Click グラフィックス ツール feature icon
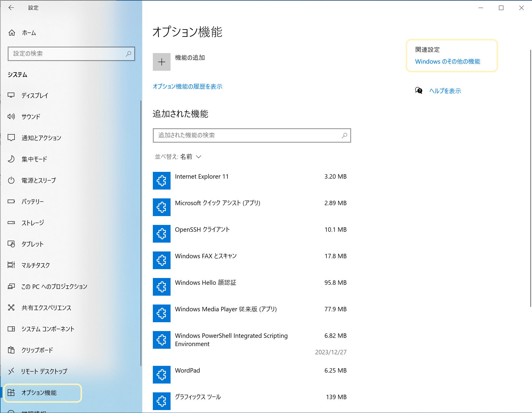 pos(162,401)
